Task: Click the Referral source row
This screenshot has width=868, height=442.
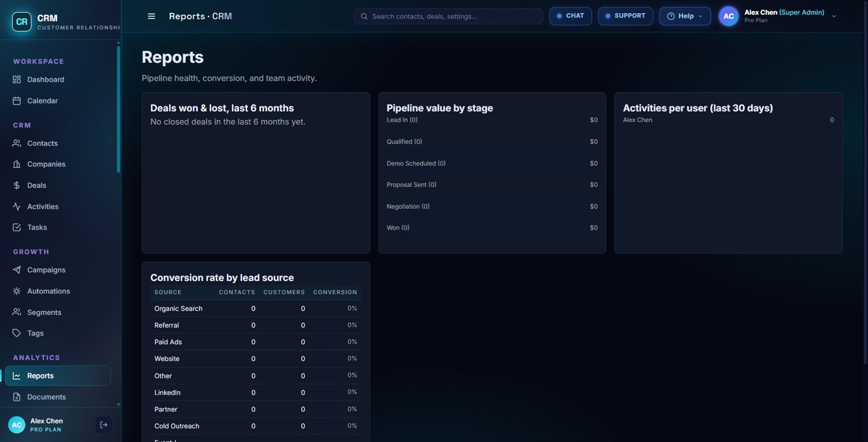Action: coord(256,325)
